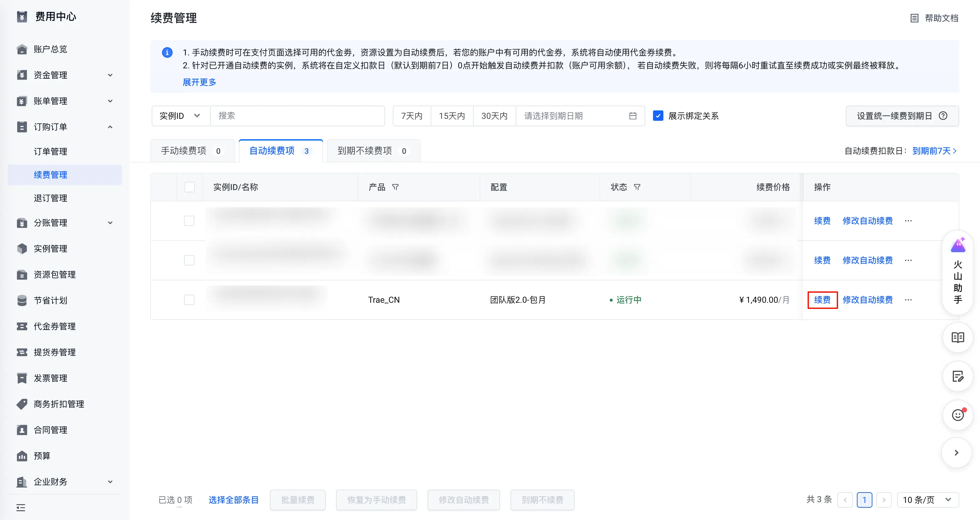Viewport: 980px width, 520px height.
Task: Click the 发票管理 invoice icon
Action: [22, 378]
